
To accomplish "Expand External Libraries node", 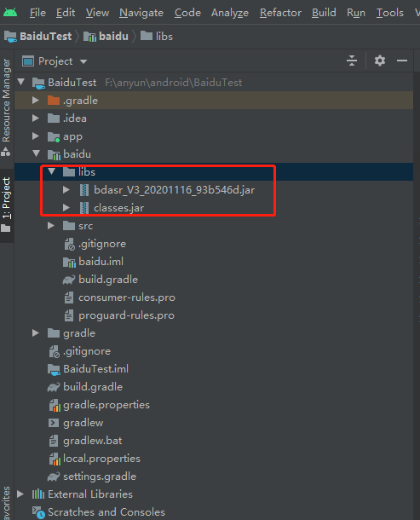I will [20, 494].
